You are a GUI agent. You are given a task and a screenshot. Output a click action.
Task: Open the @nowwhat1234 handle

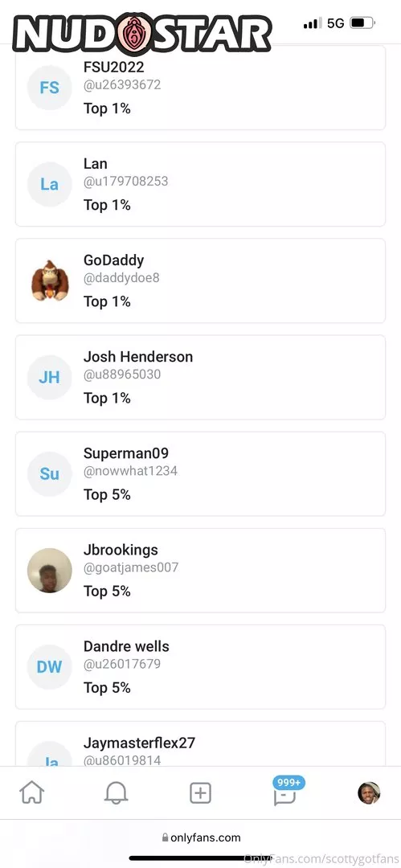click(130, 471)
